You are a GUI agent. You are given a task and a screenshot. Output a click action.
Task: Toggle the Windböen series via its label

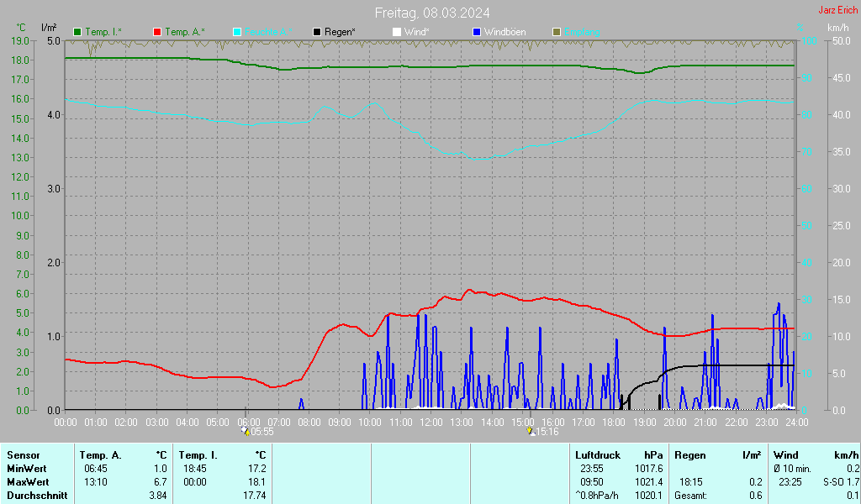coord(504,32)
